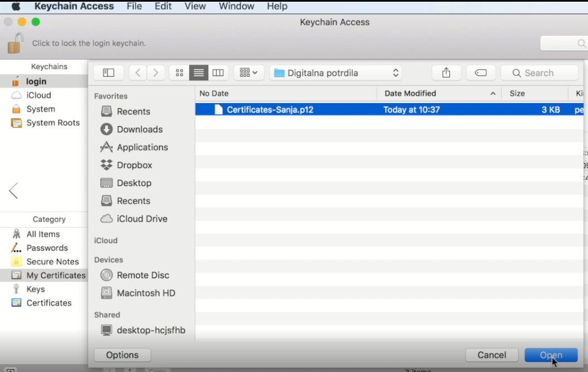588x372 pixels.
Task: Open the Window menu
Action: click(236, 6)
